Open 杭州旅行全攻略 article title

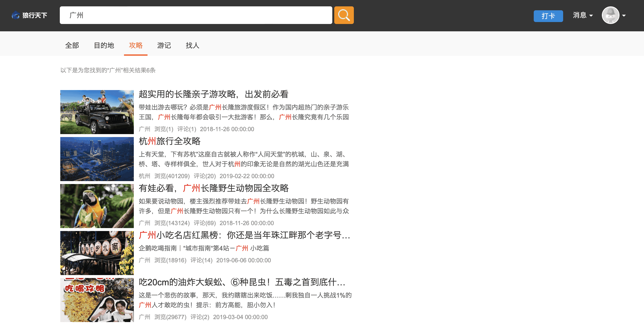point(170,141)
